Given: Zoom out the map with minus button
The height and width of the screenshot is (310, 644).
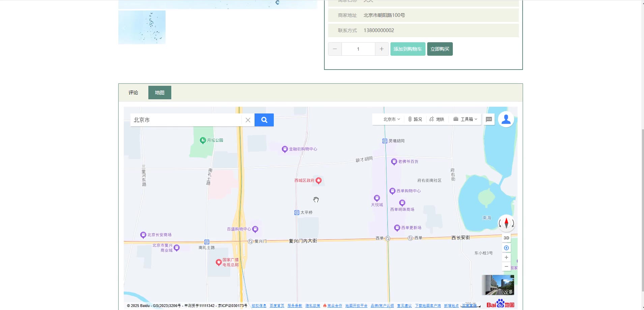Looking at the screenshot, I should coord(506,266).
